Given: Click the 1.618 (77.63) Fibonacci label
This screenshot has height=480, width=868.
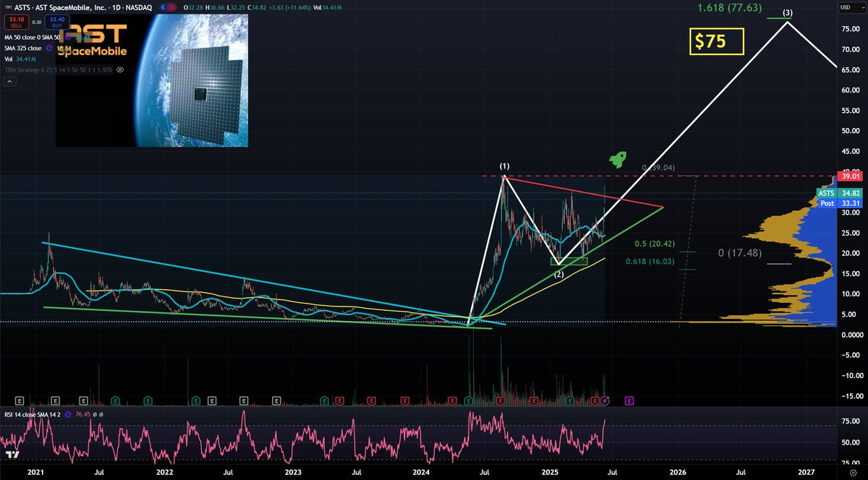Looking at the screenshot, I should [x=728, y=9].
